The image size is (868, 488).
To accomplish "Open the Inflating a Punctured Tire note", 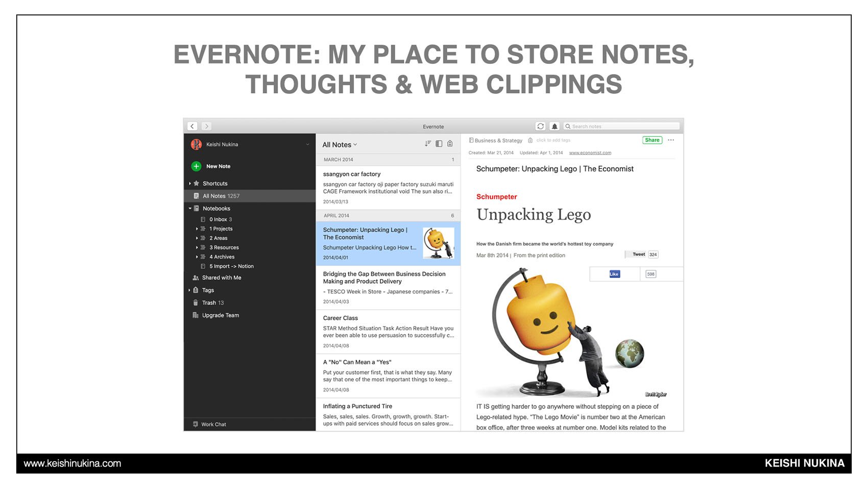I will click(388, 414).
